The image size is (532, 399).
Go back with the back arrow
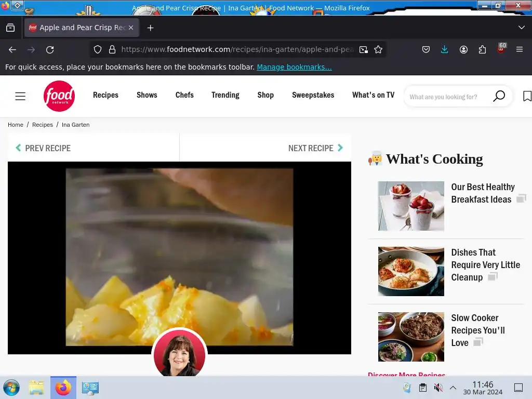pos(12,49)
